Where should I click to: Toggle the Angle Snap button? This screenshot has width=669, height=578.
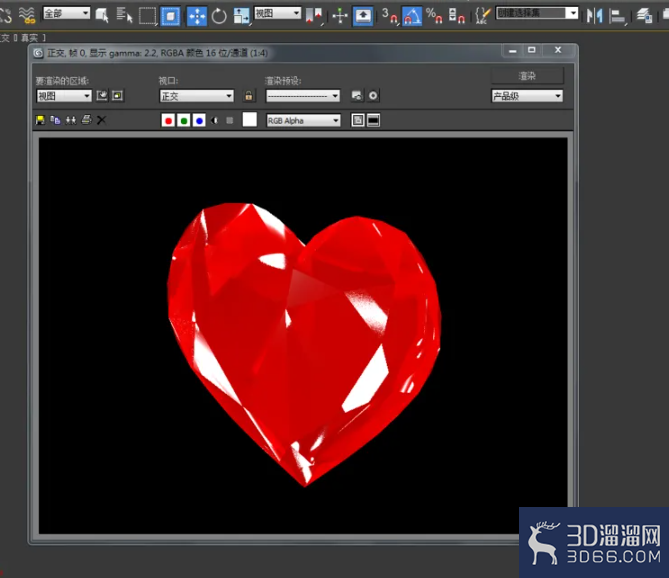click(412, 16)
